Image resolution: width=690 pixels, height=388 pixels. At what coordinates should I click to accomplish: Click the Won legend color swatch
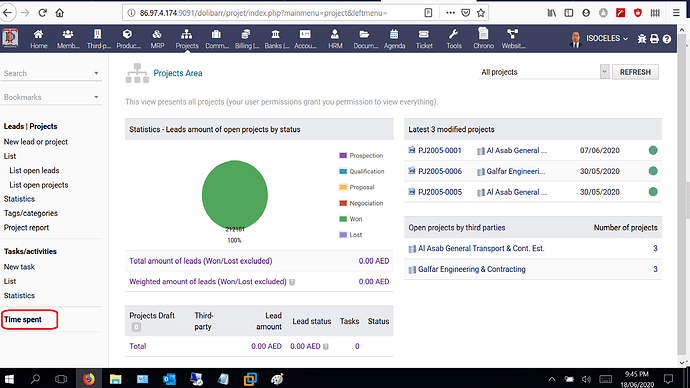[x=343, y=219]
